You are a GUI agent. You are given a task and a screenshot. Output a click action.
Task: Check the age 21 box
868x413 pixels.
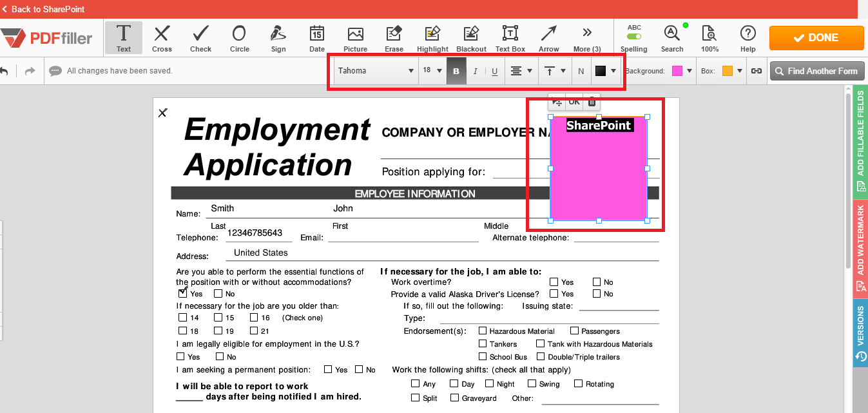click(253, 331)
